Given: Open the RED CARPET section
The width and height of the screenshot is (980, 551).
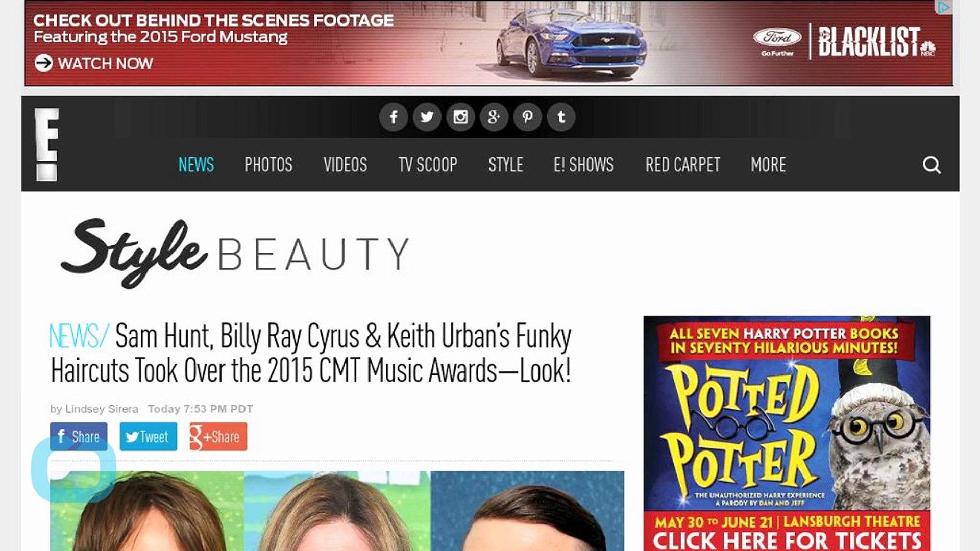Looking at the screenshot, I should [682, 165].
